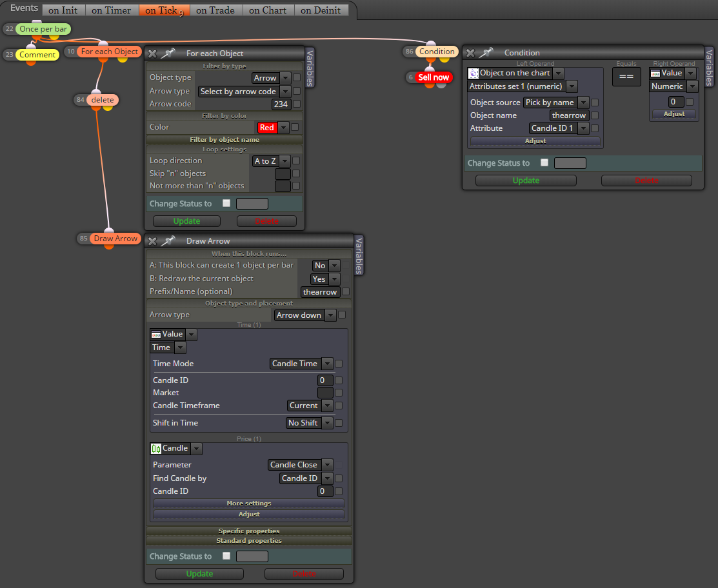Select the Sell now block
This screenshot has width=718, height=588.
click(434, 77)
